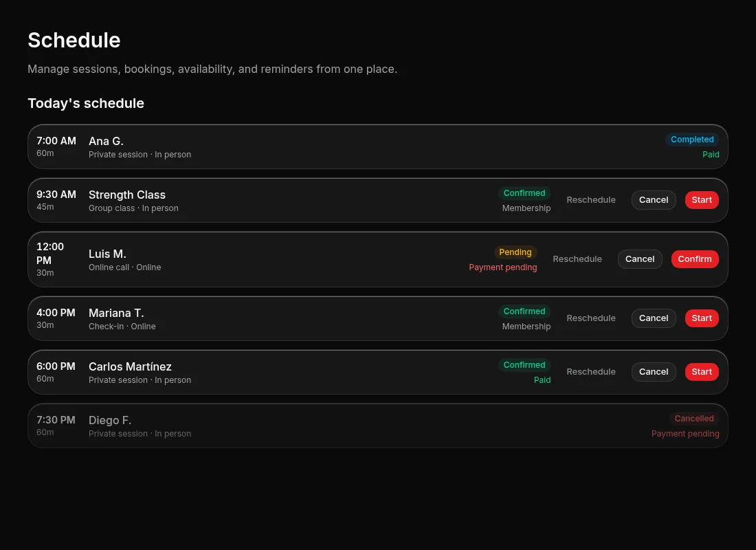
Task: Click Payment pending label for Diego F.
Action: [685, 434]
